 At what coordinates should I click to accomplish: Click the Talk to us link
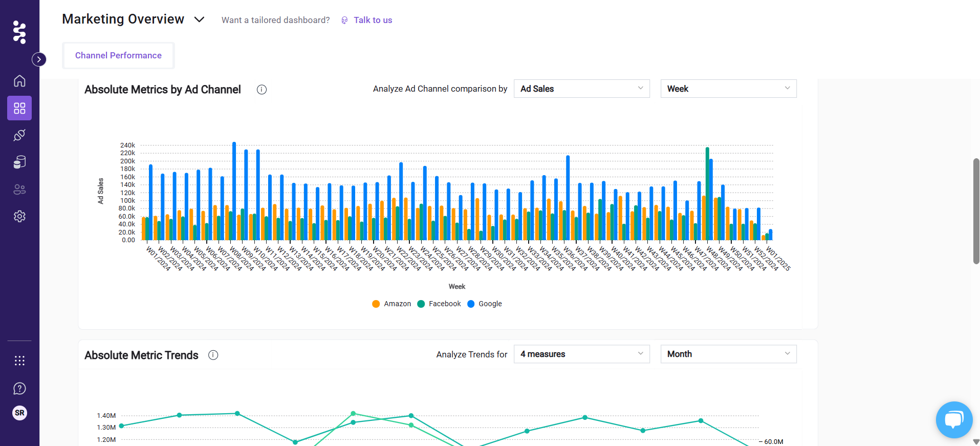click(x=373, y=20)
